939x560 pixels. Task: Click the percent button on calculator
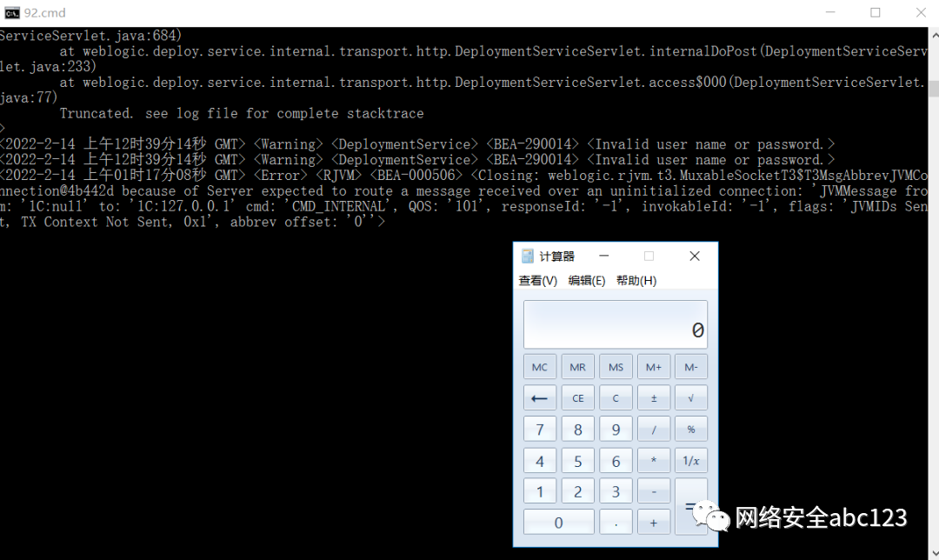click(691, 430)
